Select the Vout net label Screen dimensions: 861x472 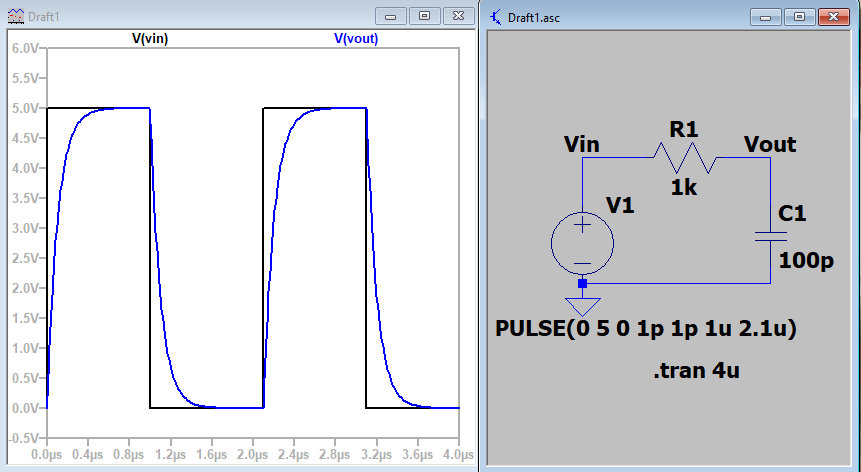(770, 144)
